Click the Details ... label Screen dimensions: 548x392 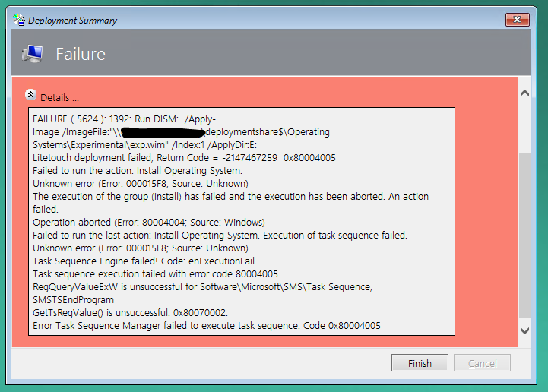59,97
